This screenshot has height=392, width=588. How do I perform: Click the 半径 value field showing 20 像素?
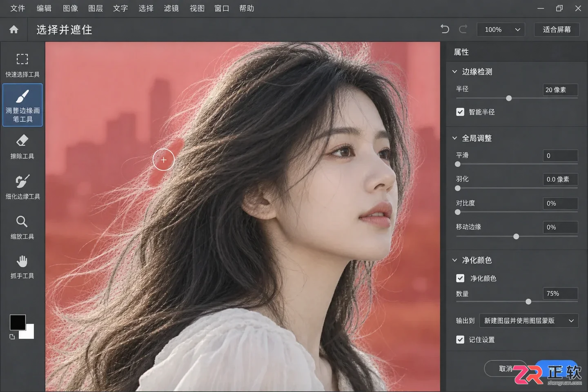pos(560,90)
